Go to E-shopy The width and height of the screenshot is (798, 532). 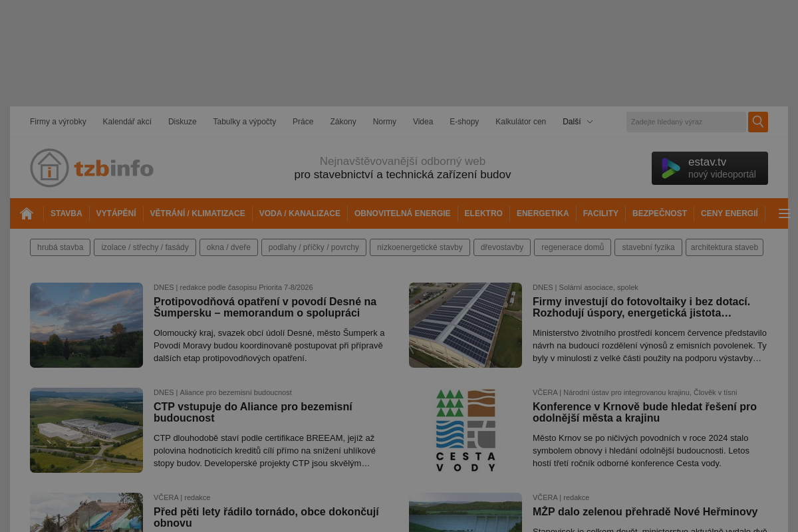pyautogui.click(x=464, y=122)
